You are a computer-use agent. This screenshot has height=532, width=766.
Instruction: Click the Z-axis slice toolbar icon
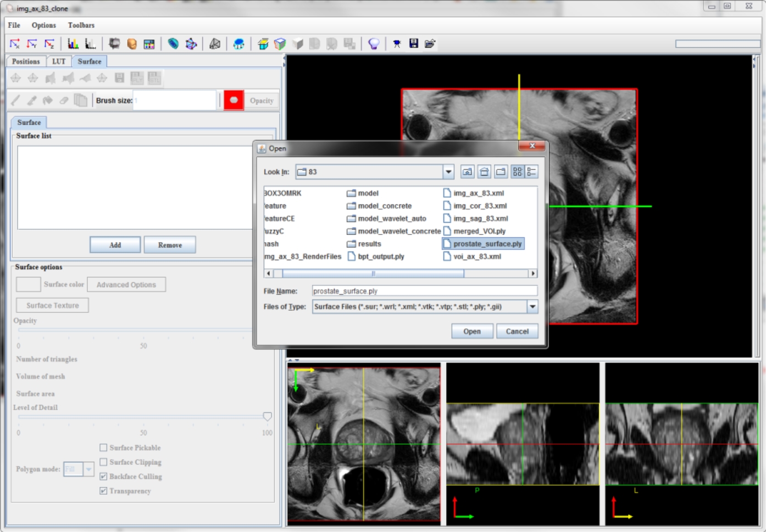(49, 44)
